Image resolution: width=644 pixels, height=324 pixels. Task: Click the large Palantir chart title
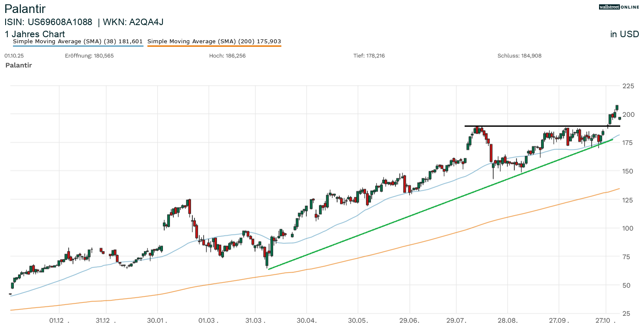(25, 9)
